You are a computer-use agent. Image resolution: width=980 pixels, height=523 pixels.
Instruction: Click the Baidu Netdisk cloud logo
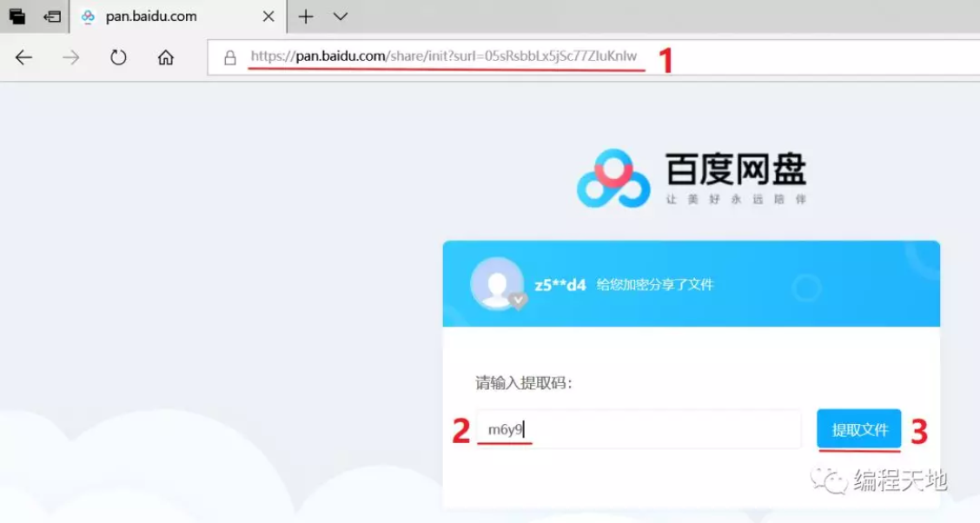(613, 179)
